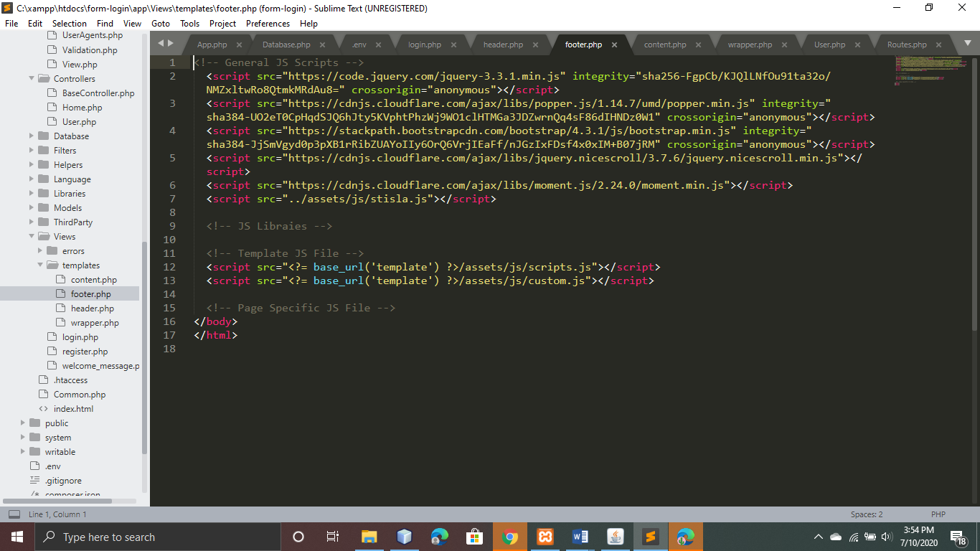Open Validation.php in sidebar
Screen dimensions: 980x551
click(90, 50)
